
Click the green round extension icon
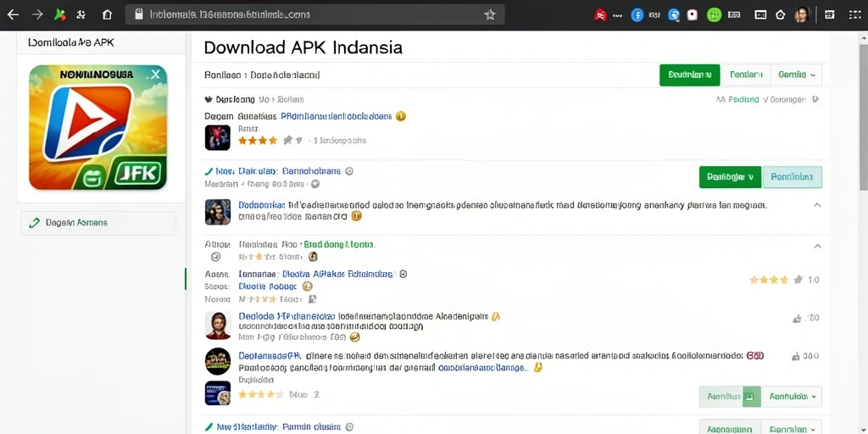pos(714,15)
